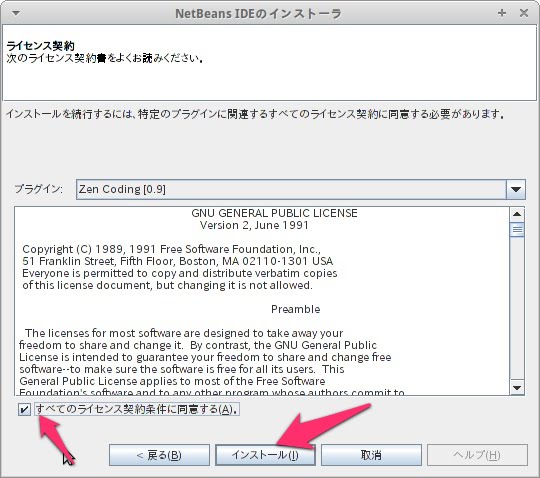
Task: Click the ヘルプ(H) help button
Action: (x=477, y=455)
